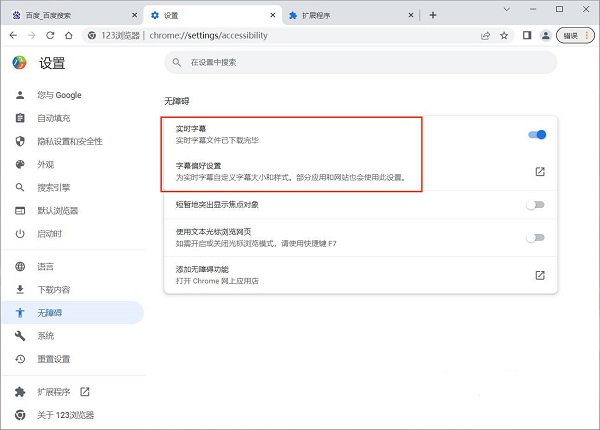Click the puzzle icon beside 扩展程序 in sidebar
The image size is (600, 430).
pyautogui.click(x=20, y=392)
